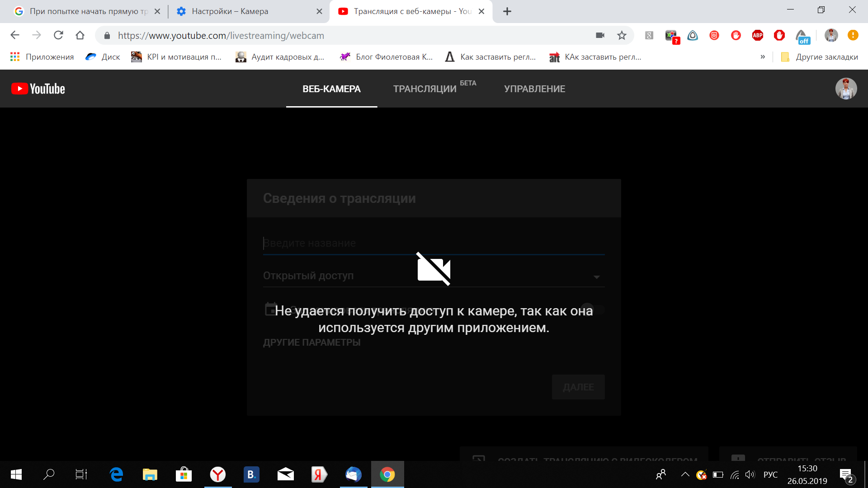868x488 pixels.
Task: Switch to the ВЕБ-КАМЕРА tab
Action: click(x=331, y=89)
